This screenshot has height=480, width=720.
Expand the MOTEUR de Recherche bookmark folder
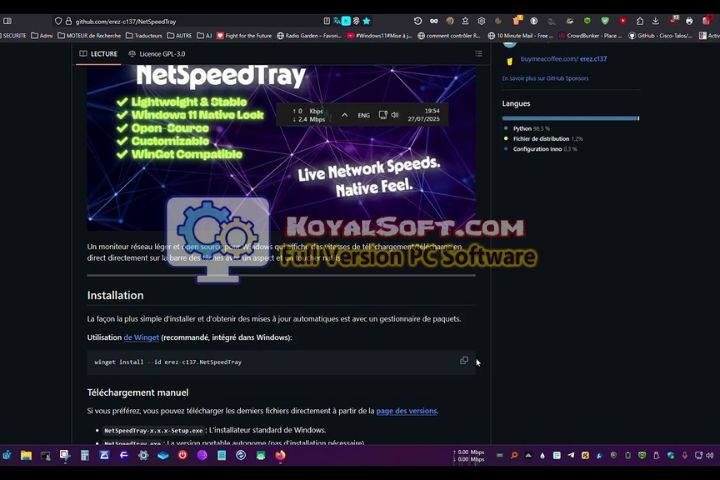click(x=89, y=35)
